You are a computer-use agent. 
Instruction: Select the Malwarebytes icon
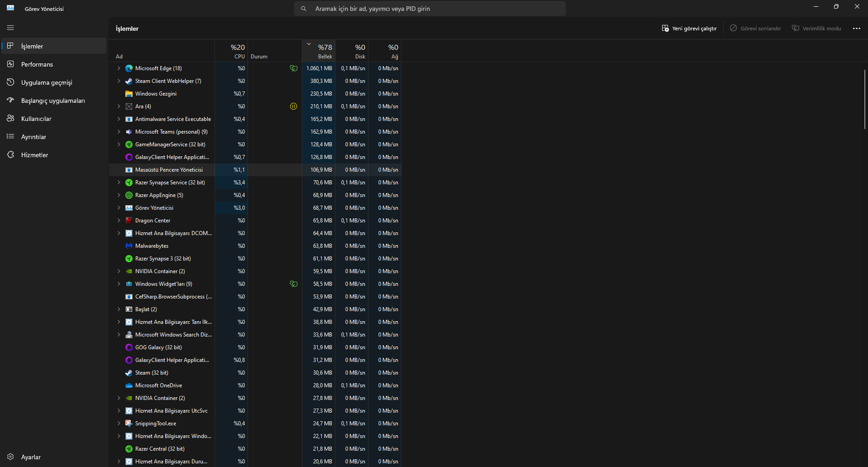[129, 246]
